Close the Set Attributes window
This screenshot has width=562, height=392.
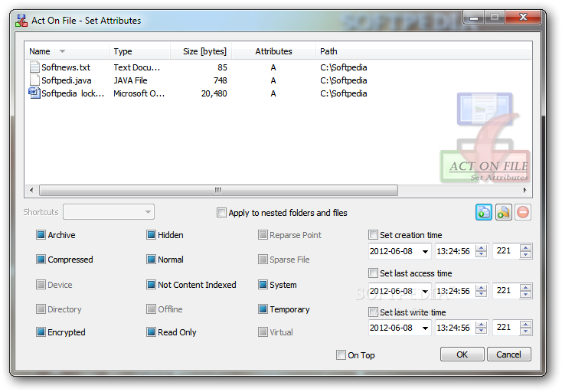click(523, 17)
